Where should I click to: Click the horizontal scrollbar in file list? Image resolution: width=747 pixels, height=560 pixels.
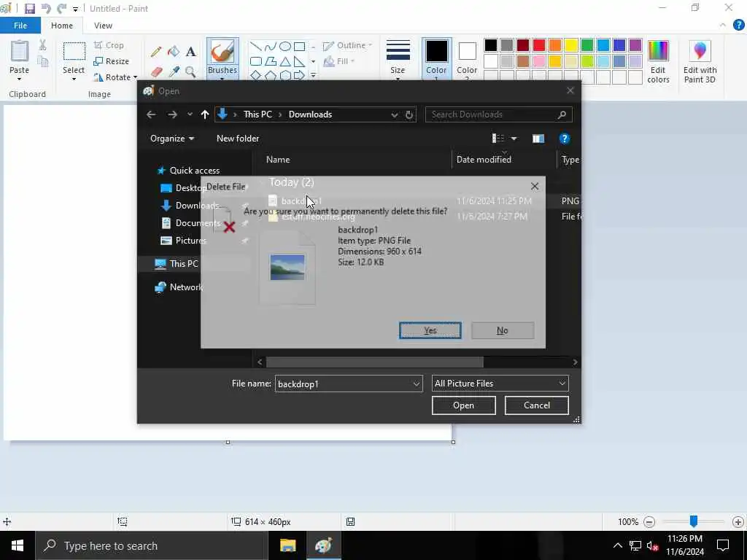coord(374,362)
